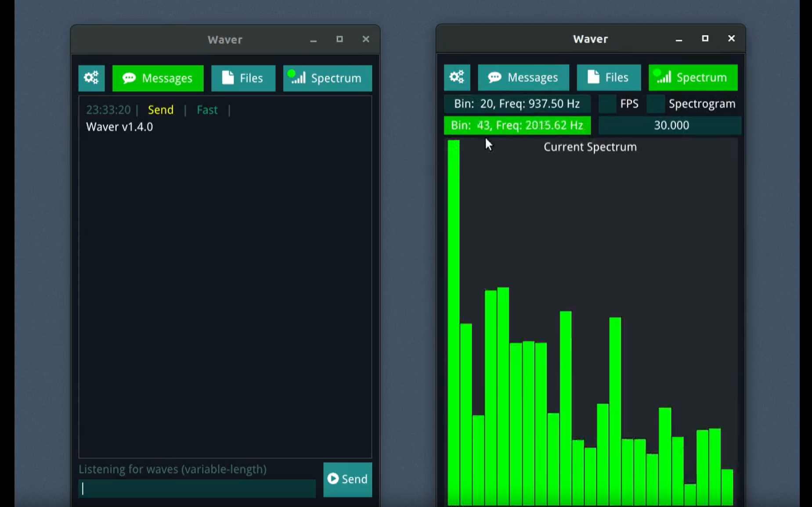
Task: Click the Current Spectrum title
Action: [x=590, y=147]
